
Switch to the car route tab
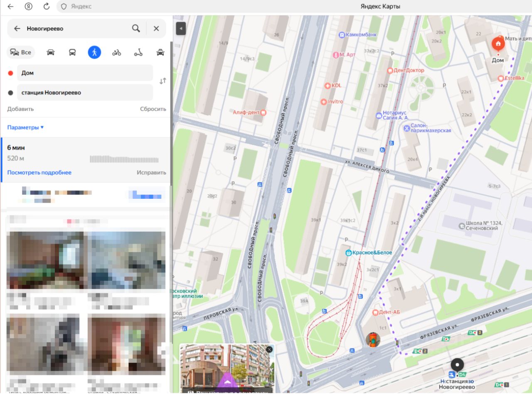pos(51,52)
